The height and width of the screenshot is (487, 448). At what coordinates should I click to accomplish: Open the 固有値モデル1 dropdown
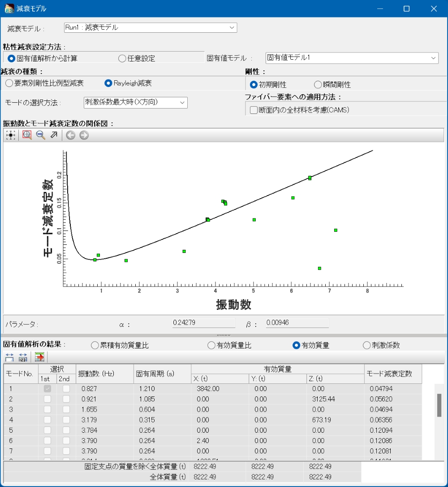click(x=352, y=58)
